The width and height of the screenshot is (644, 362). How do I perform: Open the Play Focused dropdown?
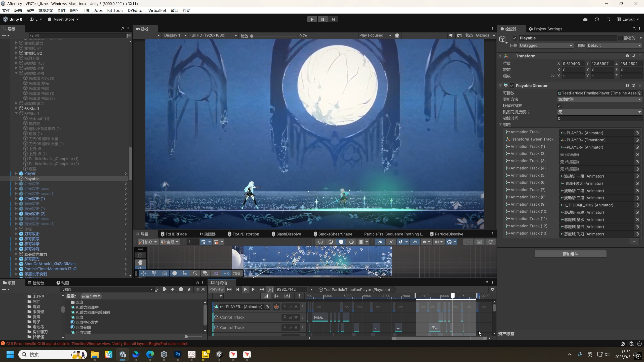coord(375,35)
